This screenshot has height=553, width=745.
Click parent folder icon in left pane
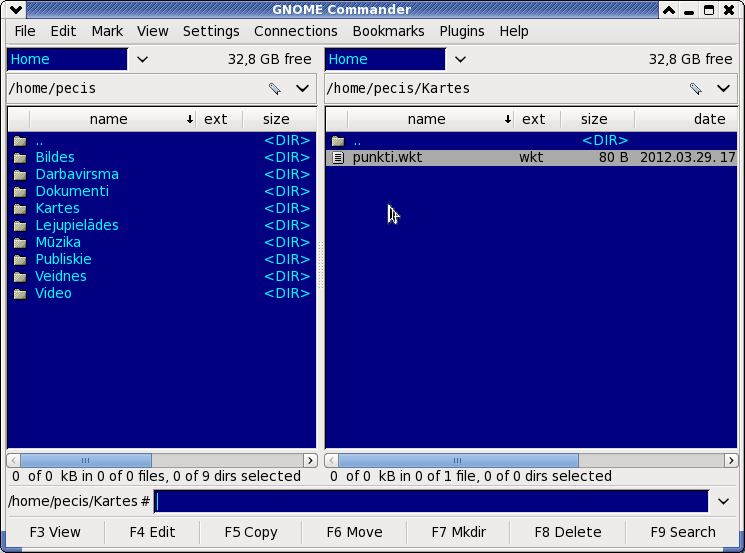click(20, 141)
